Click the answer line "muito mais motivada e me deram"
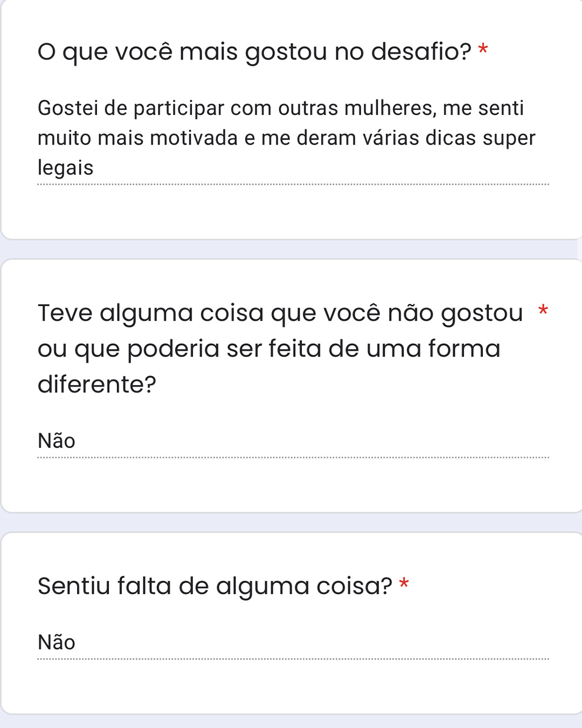Viewport: 582px width, 728px height. 199,138
